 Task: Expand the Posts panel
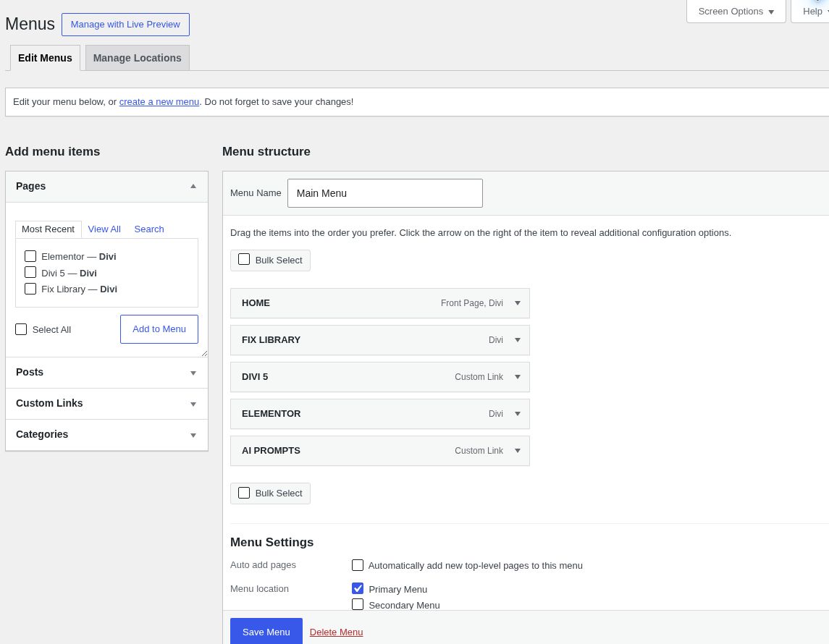point(106,373)
